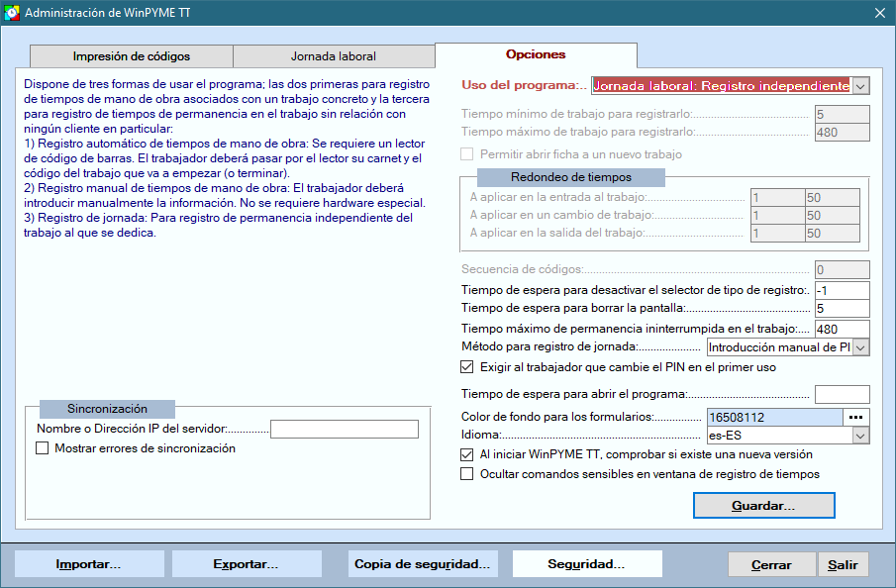The image size is (896, 588).
Task: Open 'Copia de seguridad' backup dialog
Action: click(423, 564)
